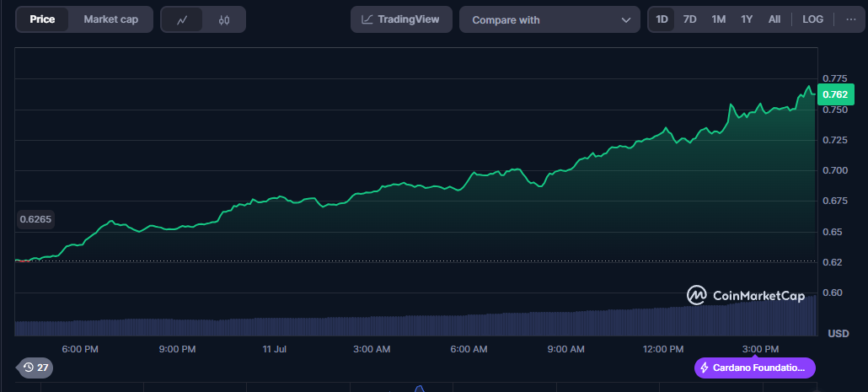Set time range to 1M
Screen dimensions: 868x392
click(718, 19)
